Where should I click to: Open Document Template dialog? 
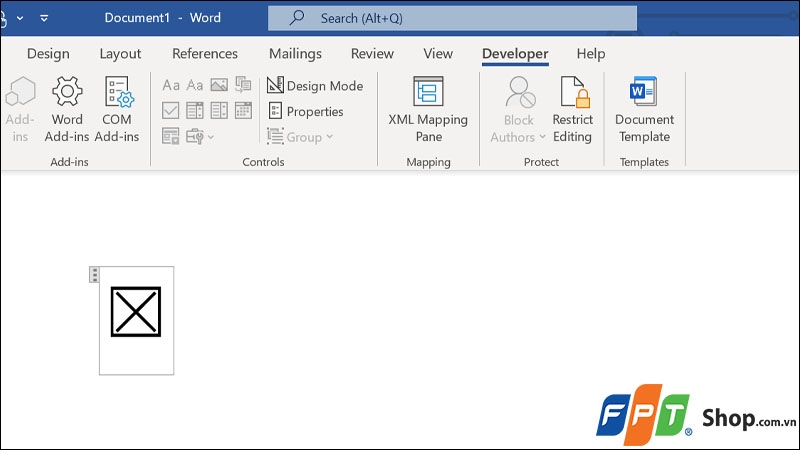[x=644, y=109]
